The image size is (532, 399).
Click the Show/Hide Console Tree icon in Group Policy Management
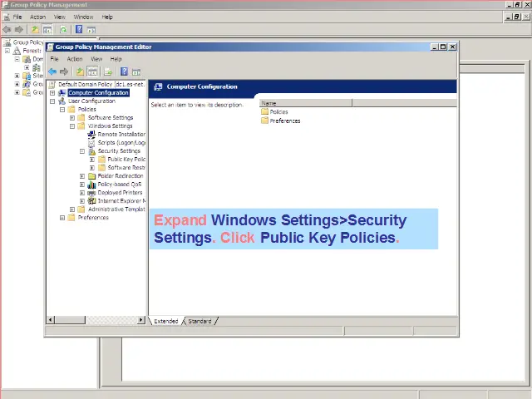point(47,30)
